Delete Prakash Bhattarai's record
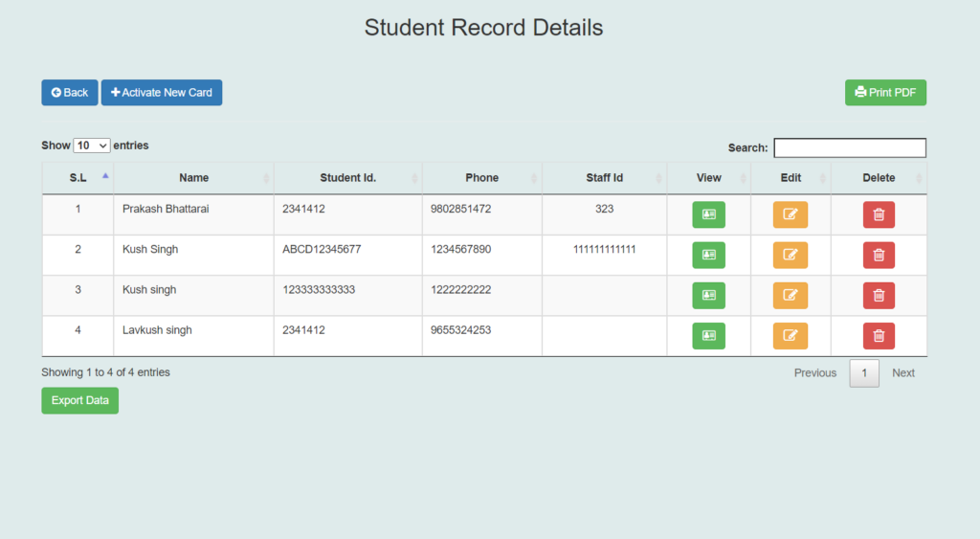 879,214
